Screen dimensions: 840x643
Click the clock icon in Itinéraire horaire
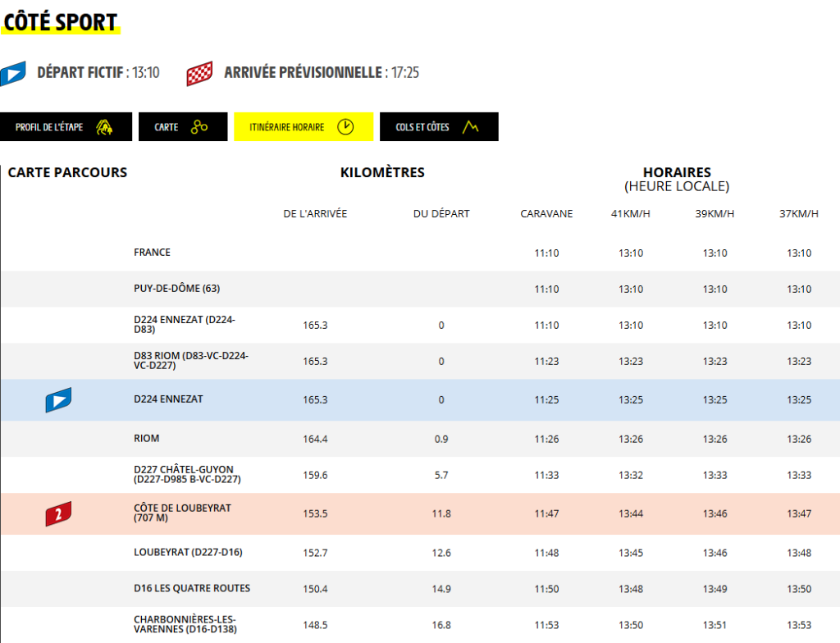point(345,127)
